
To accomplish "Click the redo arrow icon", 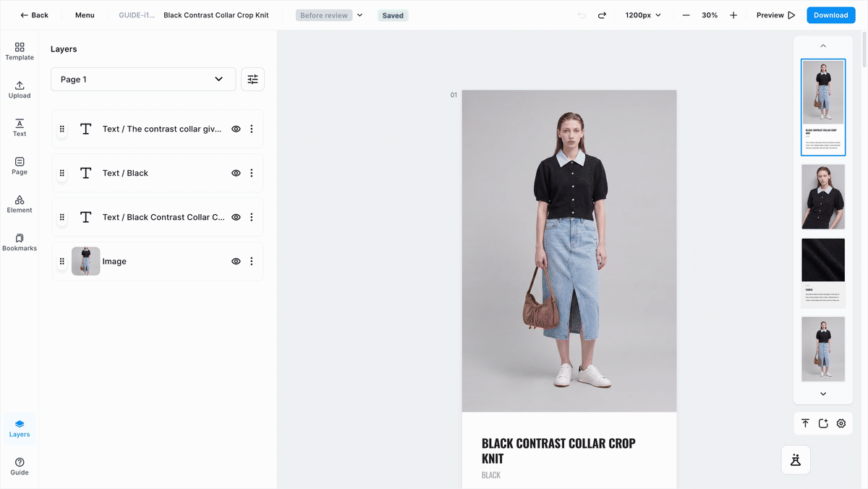I will pyautogui.click(x=602, y=15).
